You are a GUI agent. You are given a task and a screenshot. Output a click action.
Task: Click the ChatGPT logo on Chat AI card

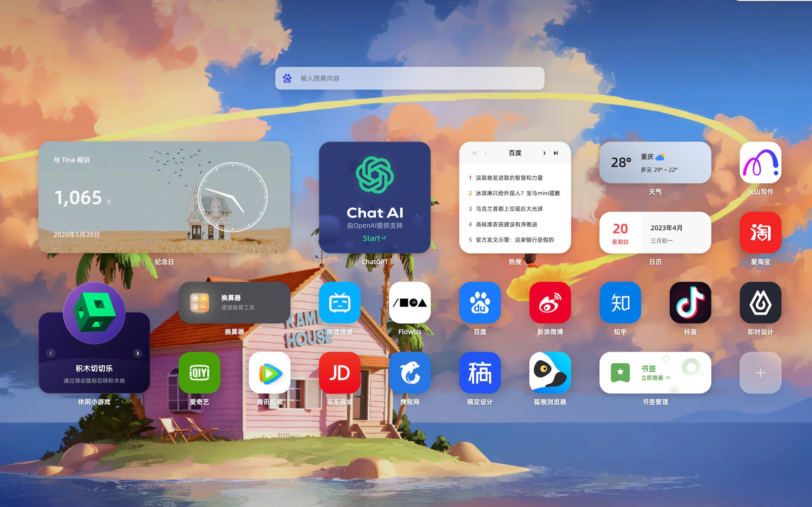coord(375,175)
